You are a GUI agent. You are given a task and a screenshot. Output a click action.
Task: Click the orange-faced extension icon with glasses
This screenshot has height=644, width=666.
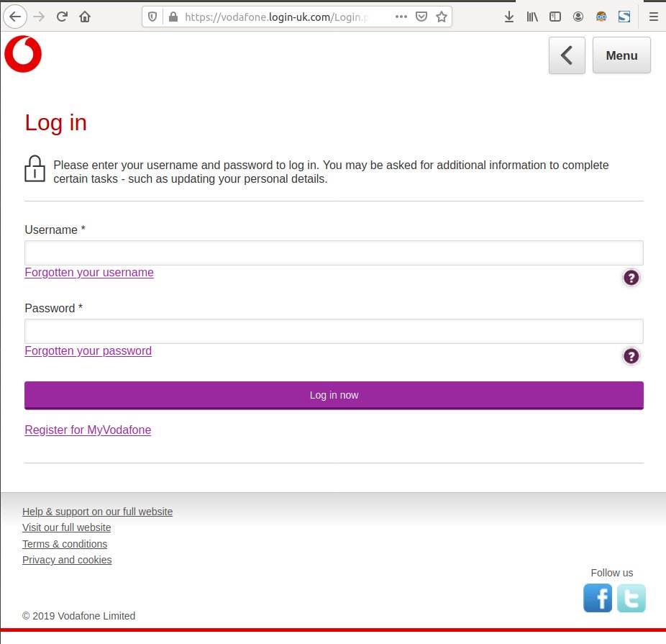[601, 17]
